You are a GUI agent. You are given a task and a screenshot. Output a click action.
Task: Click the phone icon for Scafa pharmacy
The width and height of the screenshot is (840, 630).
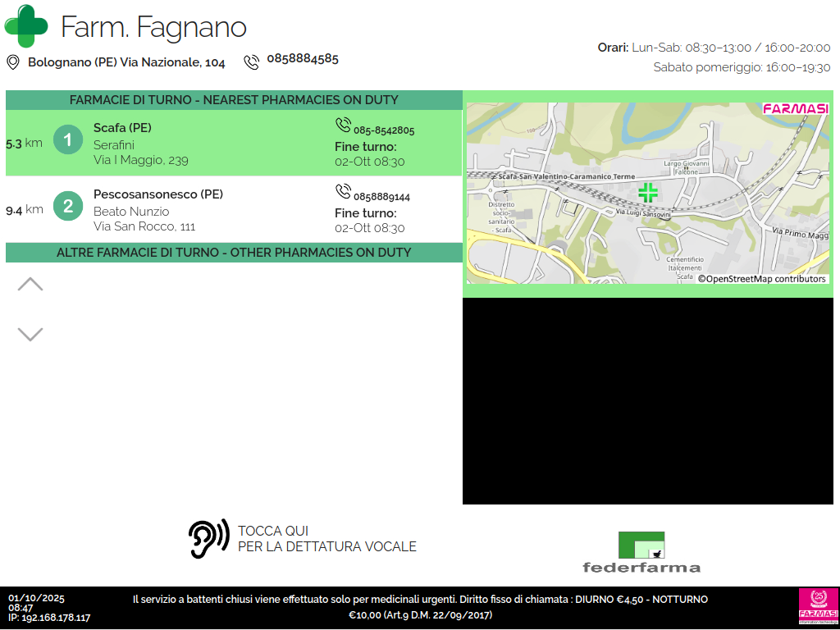pos(343,125)
